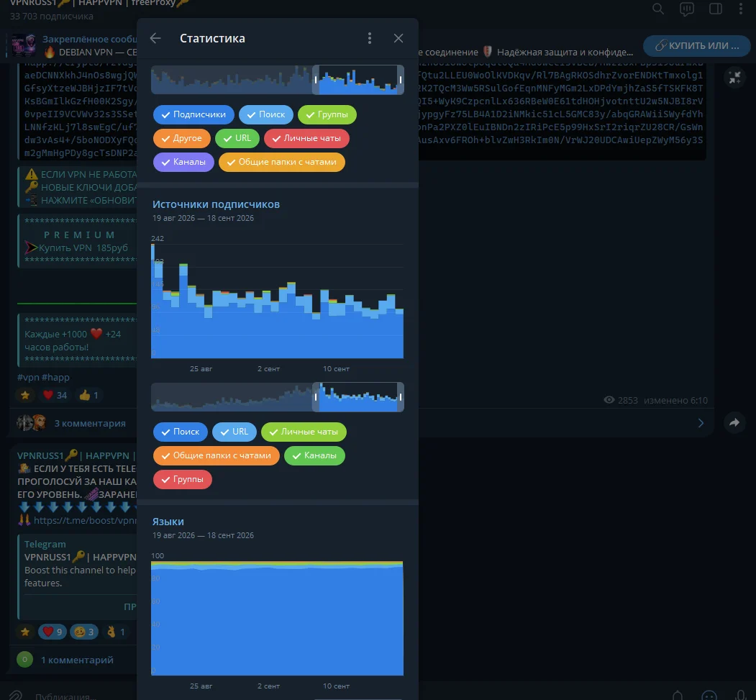Open the 3 комментария thread
The height and width of the screenshot is (700, 756).
pyautogui.click(x=90, y=423)
